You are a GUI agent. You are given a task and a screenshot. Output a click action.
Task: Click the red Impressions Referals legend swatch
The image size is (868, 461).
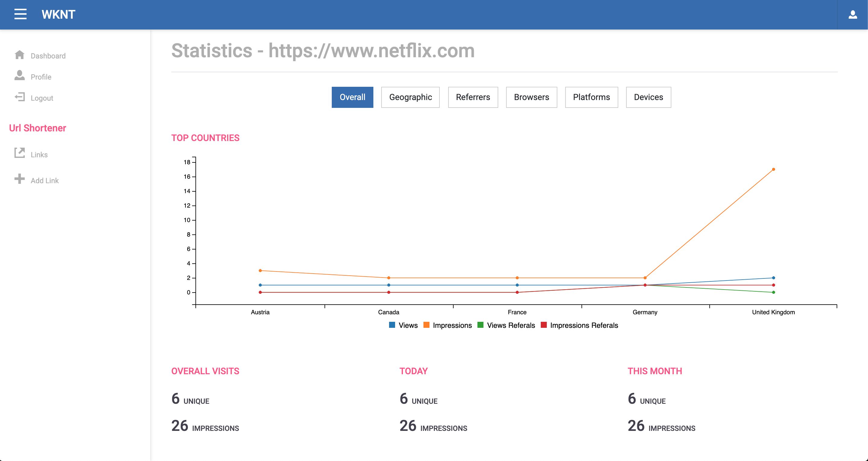click(x=543, y=325)
